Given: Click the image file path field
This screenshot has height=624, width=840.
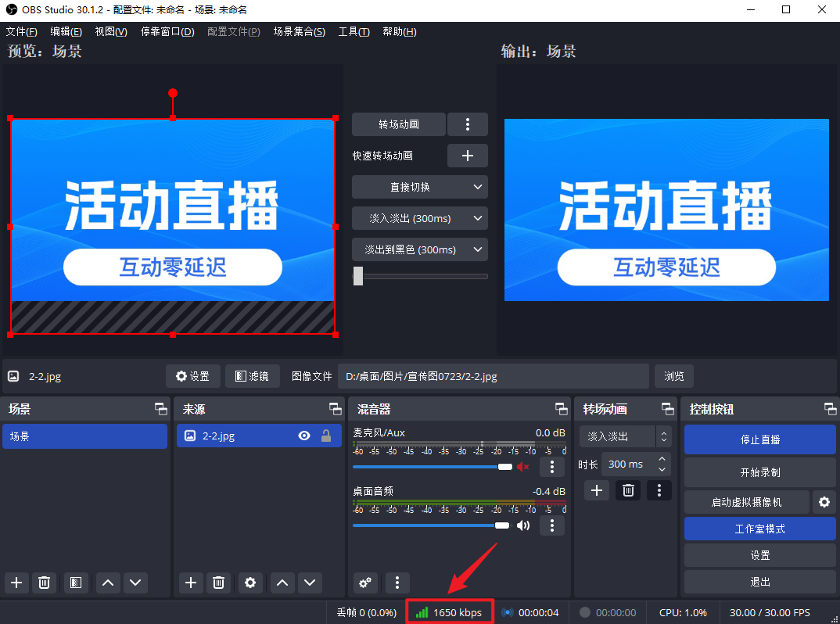Looking at the screenshot, I should click(x=494, y=376).
